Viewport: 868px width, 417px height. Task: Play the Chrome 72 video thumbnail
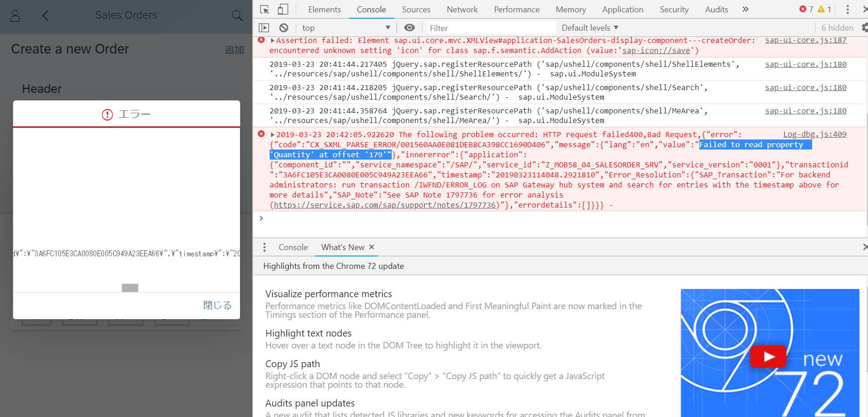(x=768, y=356)
